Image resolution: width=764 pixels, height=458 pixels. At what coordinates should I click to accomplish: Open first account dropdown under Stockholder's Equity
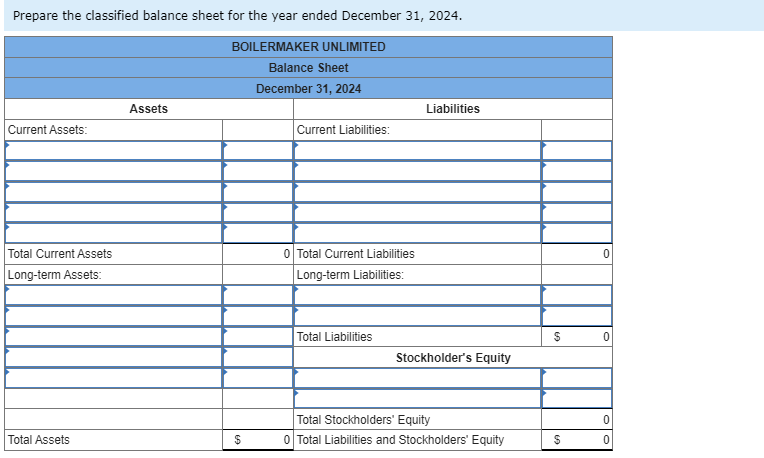[417, 378]
